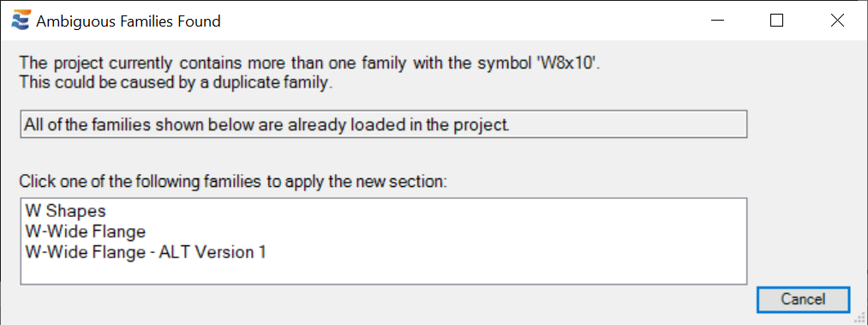Minimize the Ambiguous Families Found window

tap(718, 21)
